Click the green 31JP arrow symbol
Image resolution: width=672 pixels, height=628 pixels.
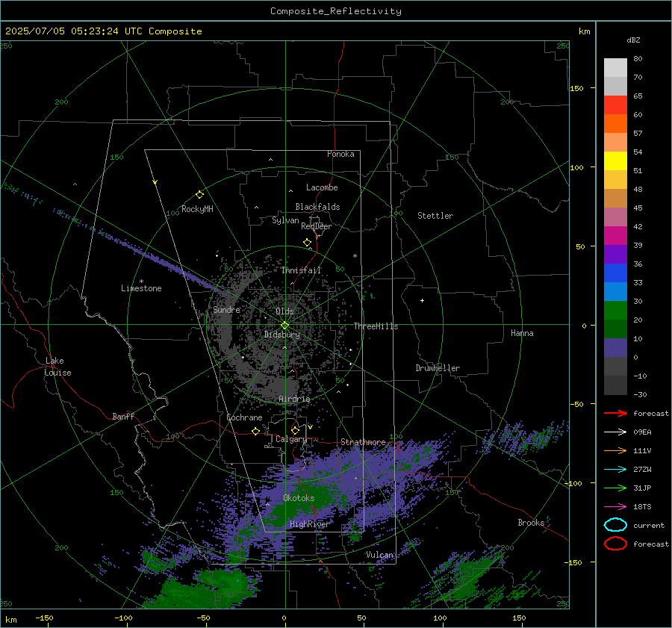click(615, 488)
